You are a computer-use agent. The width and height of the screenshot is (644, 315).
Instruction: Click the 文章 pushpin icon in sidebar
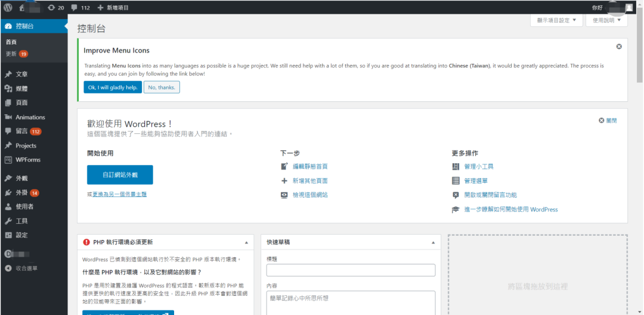tap(8, 74)
